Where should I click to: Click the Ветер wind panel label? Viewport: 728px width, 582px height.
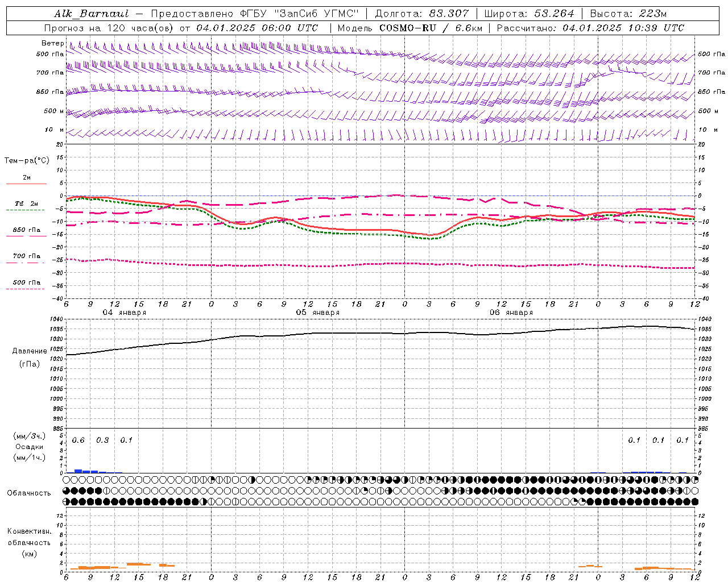click(x=52, y=43)
